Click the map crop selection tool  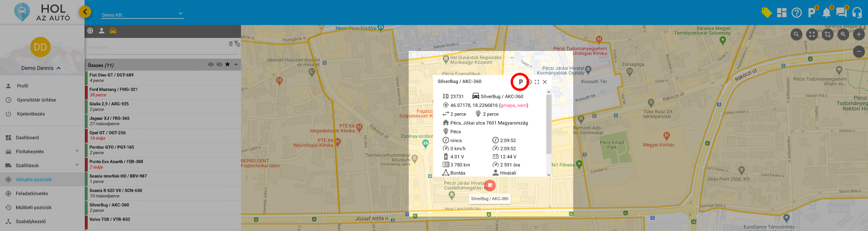(x=827, y=34)
